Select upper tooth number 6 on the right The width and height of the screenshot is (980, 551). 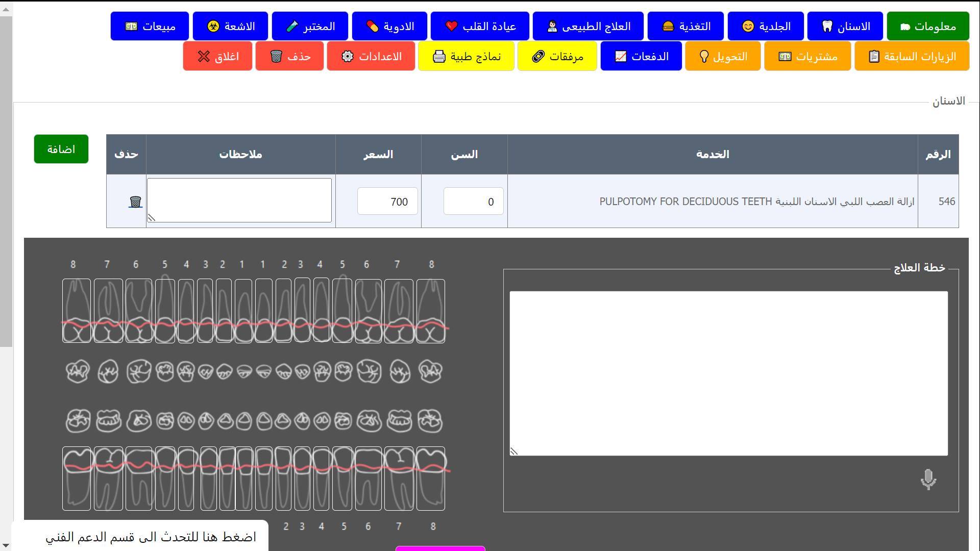[368, 311]
